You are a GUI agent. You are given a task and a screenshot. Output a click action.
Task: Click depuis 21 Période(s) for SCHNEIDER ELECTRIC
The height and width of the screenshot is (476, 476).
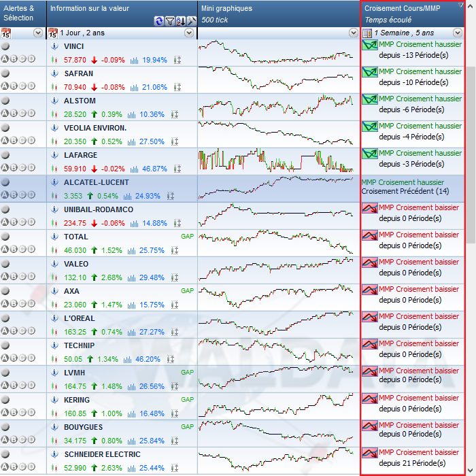[x=412, y=463]
